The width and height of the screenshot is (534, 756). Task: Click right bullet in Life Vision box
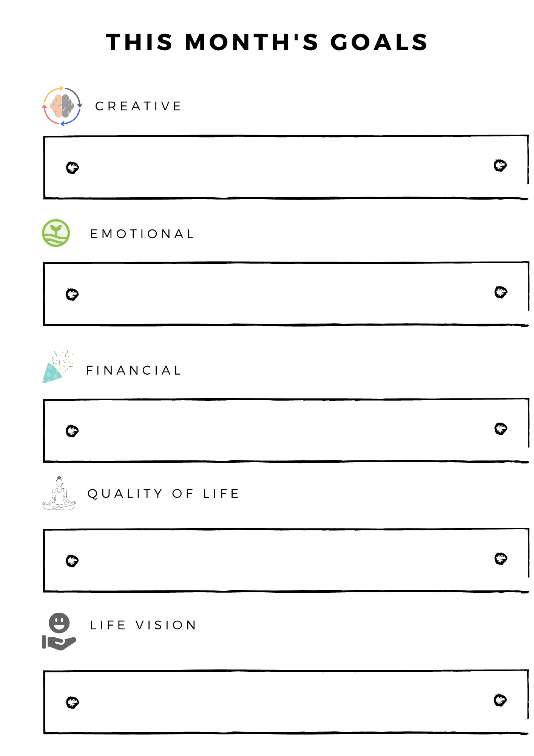(500, 700)
